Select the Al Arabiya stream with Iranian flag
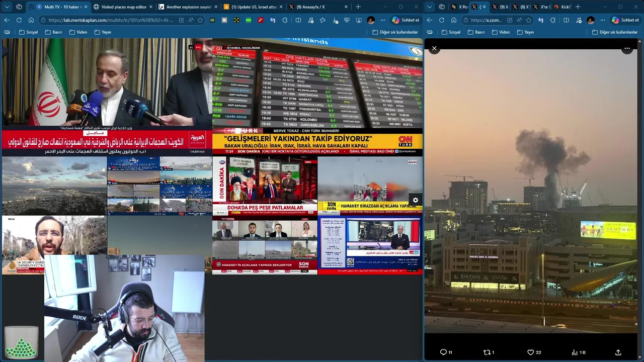644x362 pixels. point(106,97)
